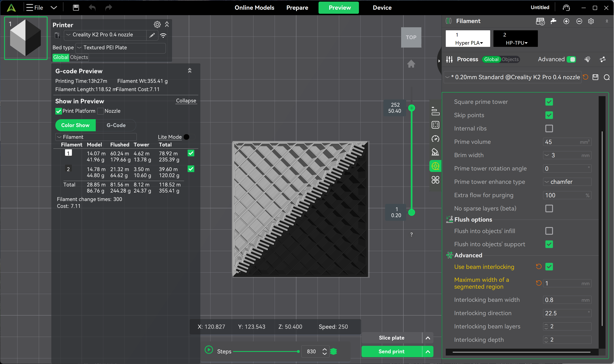Expand Slice plate options arrow
Image resolution: width=614 pixels, height=364 pixels.
coord(428,338)
